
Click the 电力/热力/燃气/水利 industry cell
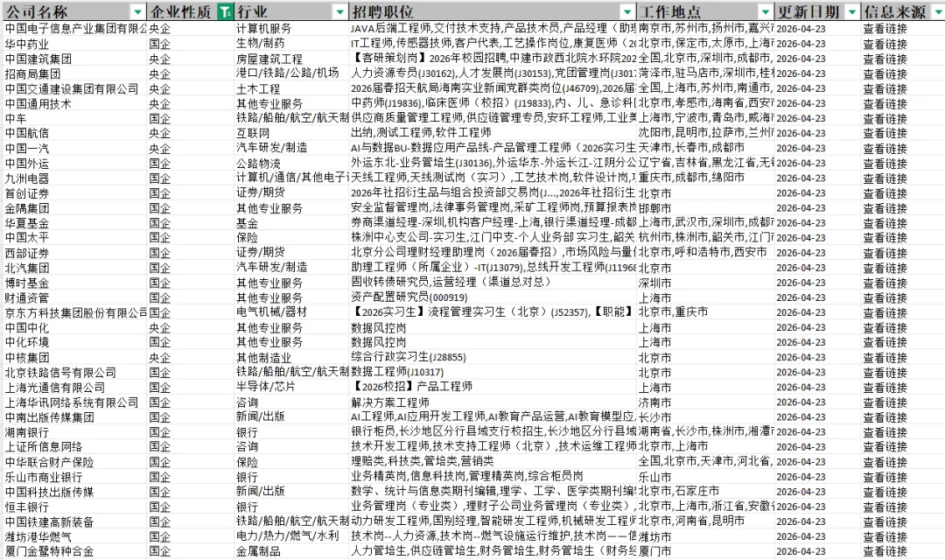(x=291, y=536)
